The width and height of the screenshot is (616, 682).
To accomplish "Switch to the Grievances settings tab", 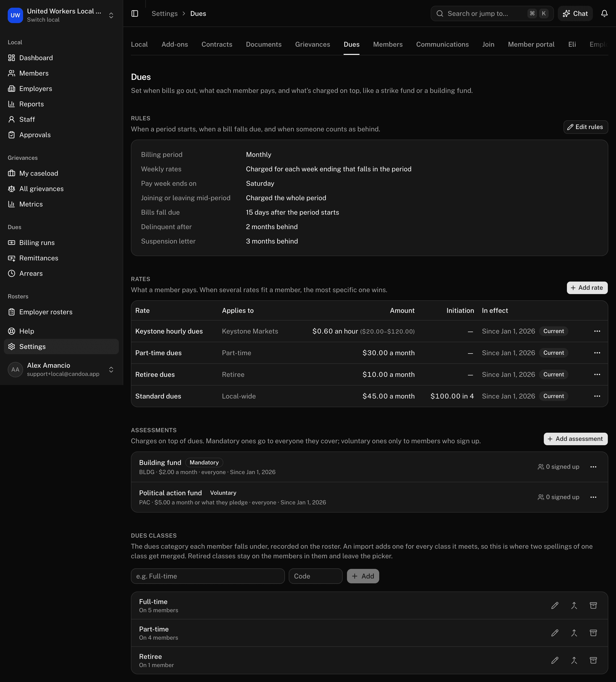I will click(x=313, y=44).
